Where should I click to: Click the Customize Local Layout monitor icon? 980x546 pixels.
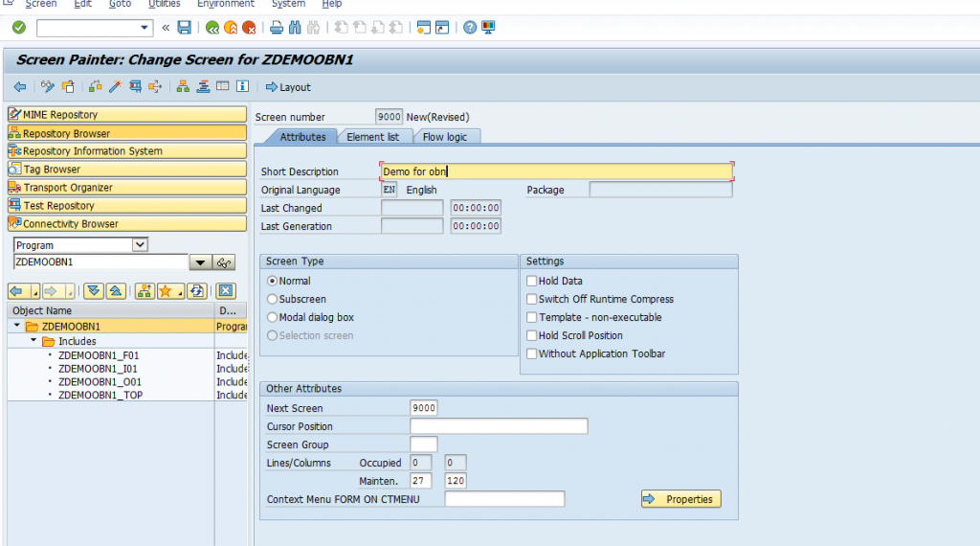[x=488, y=28]
